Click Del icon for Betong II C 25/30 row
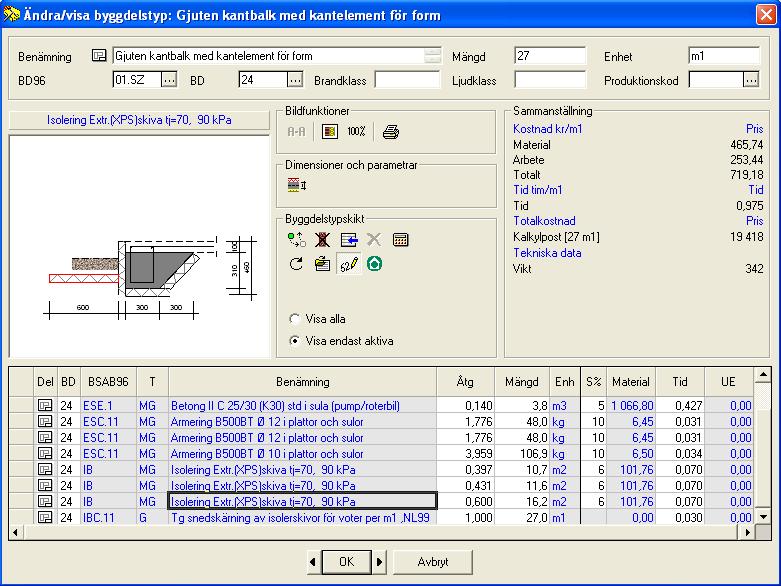Screen dimensions: 781x586 [45, 406]
